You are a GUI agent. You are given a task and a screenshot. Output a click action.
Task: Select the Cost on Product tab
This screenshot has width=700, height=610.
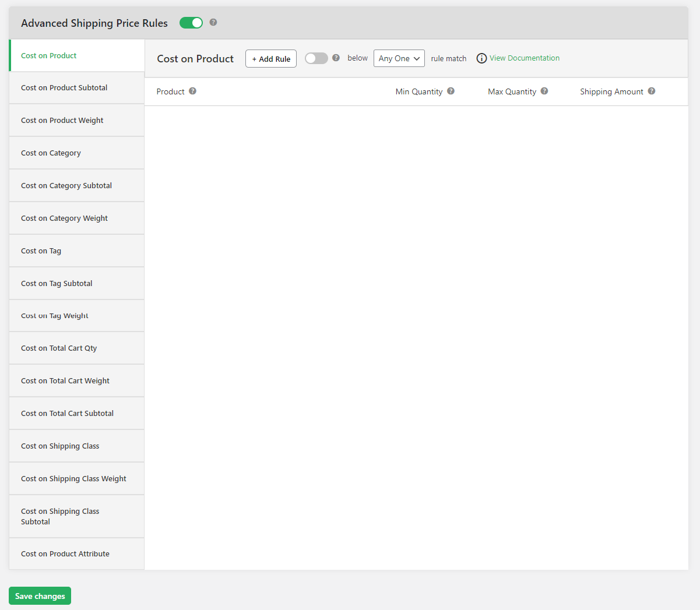tap(77, 55)
